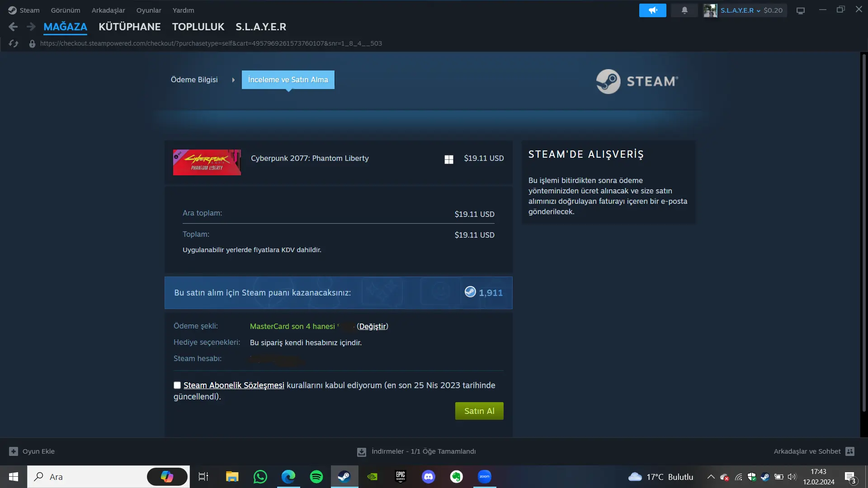Click Değiştir to change payment method
Screen dimensions: 868x488
coord(373,326)
